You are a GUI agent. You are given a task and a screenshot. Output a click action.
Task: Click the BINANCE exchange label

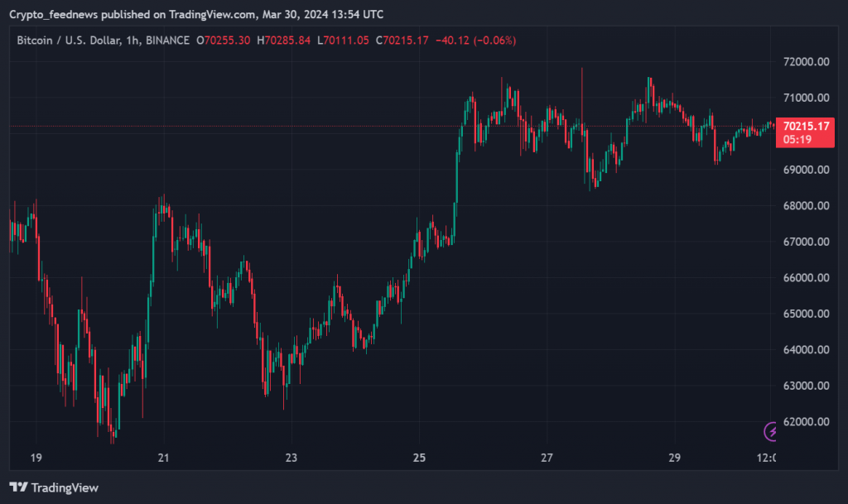click(166, 41)
